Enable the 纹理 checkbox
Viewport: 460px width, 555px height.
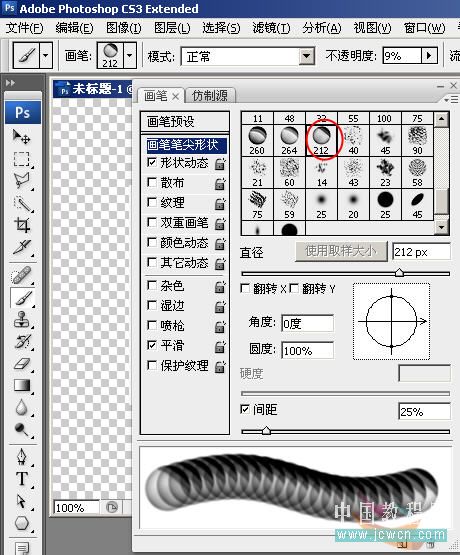pos(152,202)
